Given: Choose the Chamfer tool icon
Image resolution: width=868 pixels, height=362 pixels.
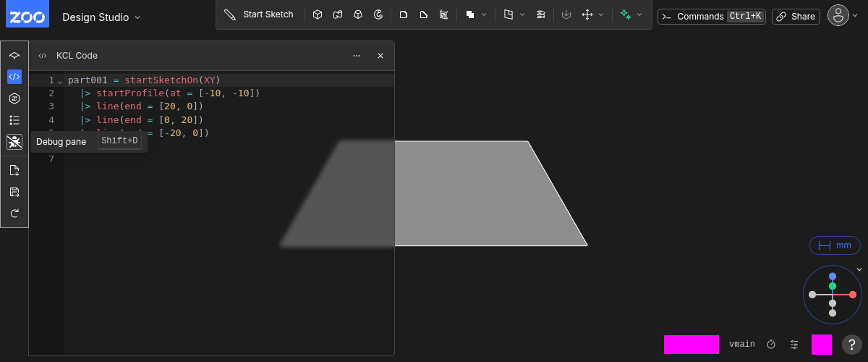Looking at the screenshot, I should tap(424, 14).
